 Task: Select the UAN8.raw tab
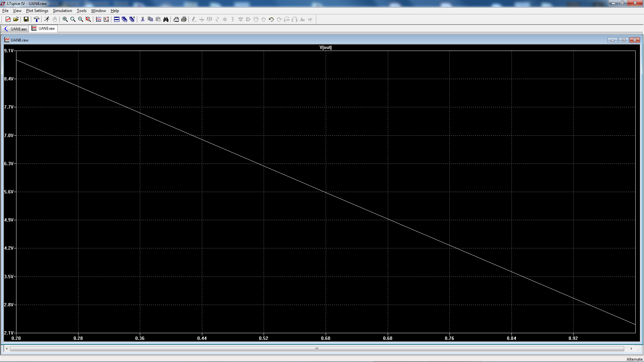(x=44, y=28)
